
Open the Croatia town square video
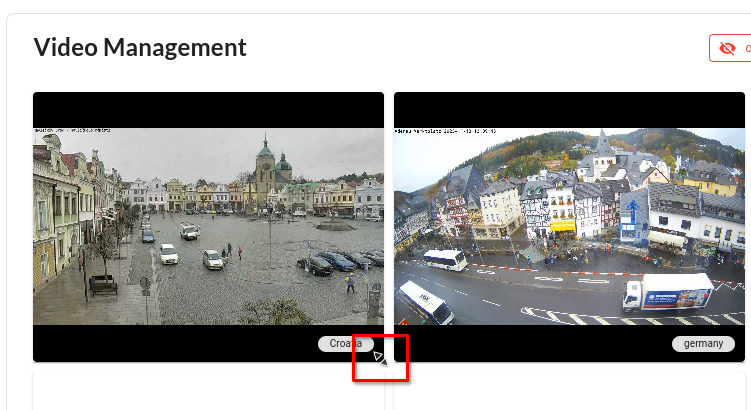208,225
